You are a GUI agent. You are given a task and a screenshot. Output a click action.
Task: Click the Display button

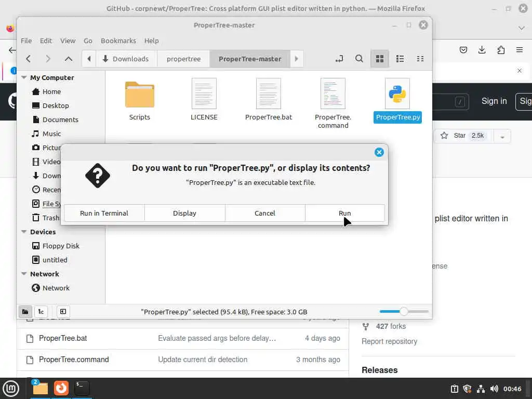click(184, 213)
